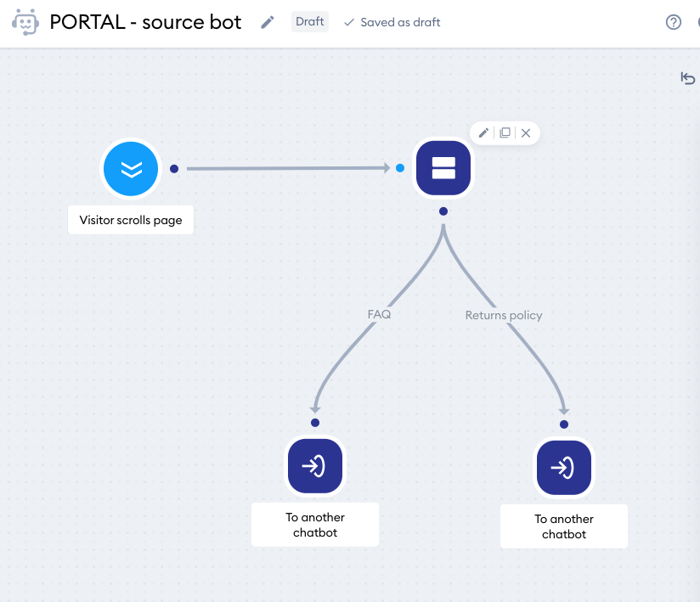Click the decision node's blue input connector
This screenshot has height=602, width=700.
[400, 168]
